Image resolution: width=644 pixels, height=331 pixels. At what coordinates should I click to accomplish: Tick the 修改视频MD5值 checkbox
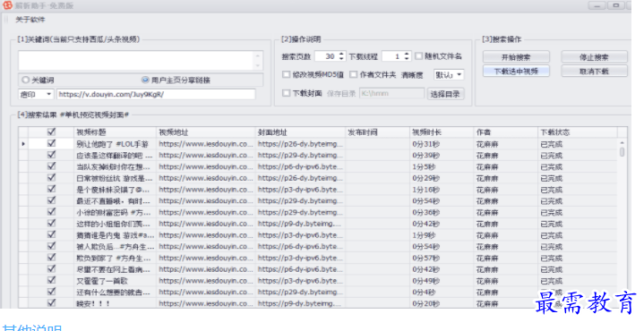coord(287,74)
